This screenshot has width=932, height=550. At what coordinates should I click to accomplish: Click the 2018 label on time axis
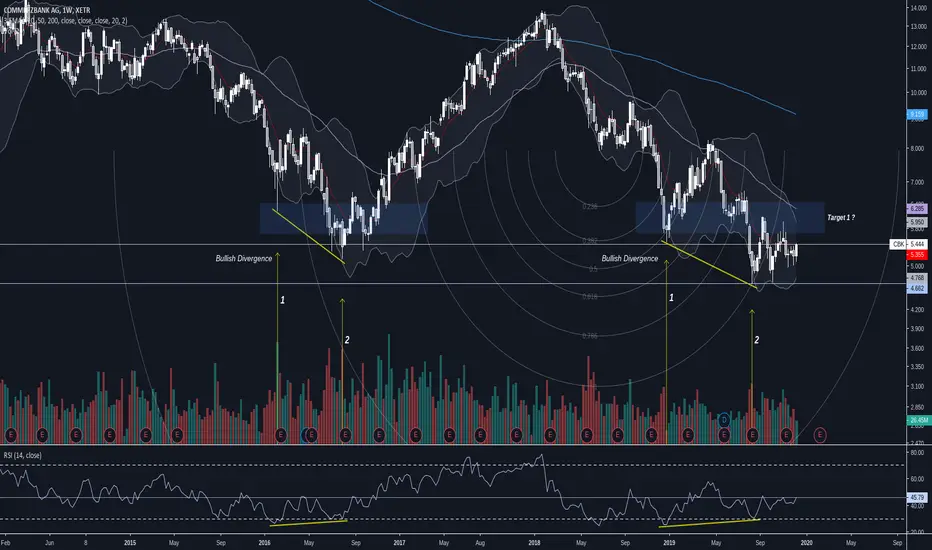534,542
